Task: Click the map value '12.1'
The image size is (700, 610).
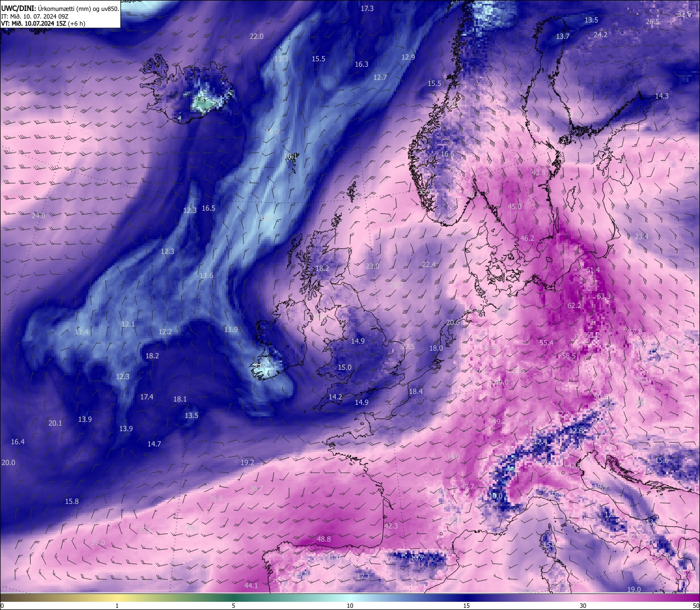Action: pos(128,324)
